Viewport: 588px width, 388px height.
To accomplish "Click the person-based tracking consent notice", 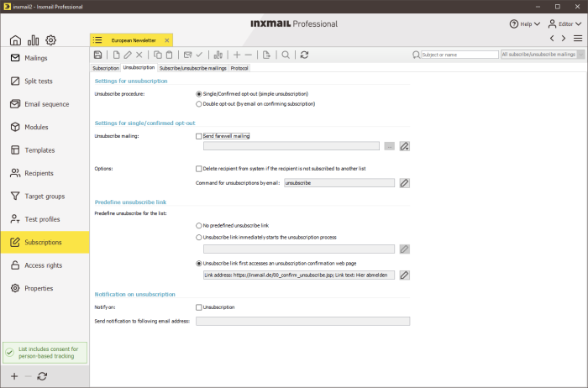I will 45,353.
